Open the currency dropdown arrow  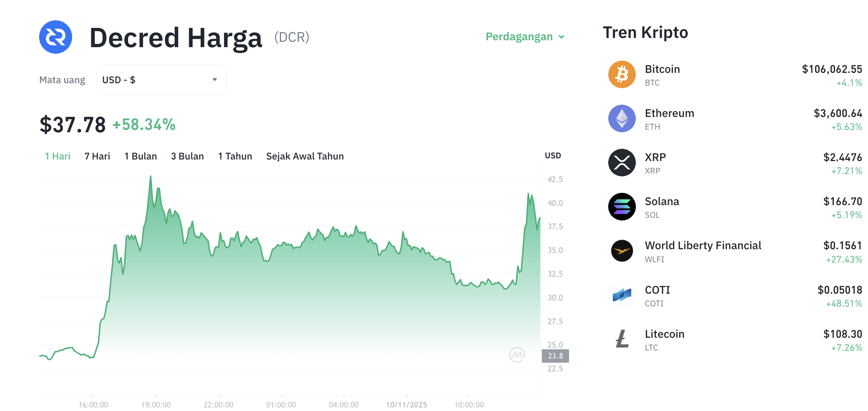(x=215, y=79)
